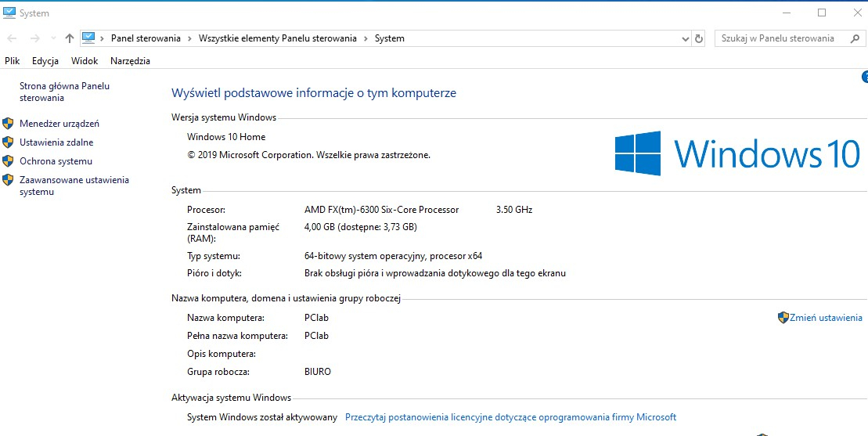Expand chevron before Panel sterowania breadcrumb

tap(103, 38)
